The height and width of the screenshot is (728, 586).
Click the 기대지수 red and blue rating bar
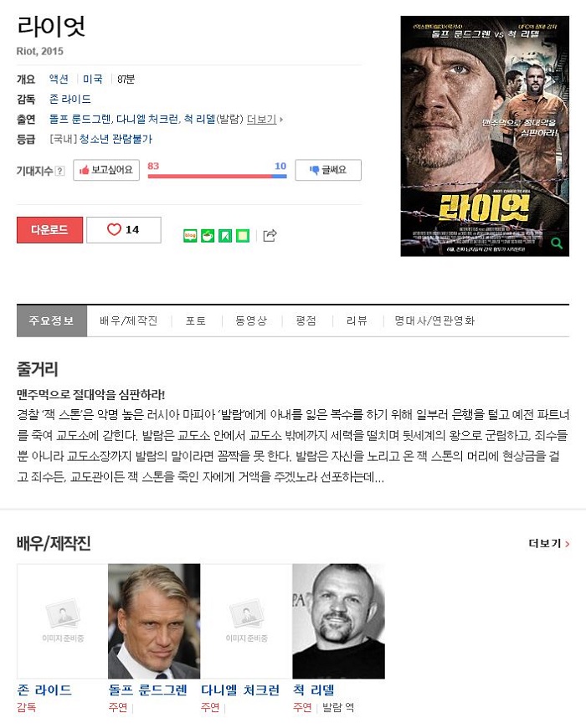(x=217, y=176)
